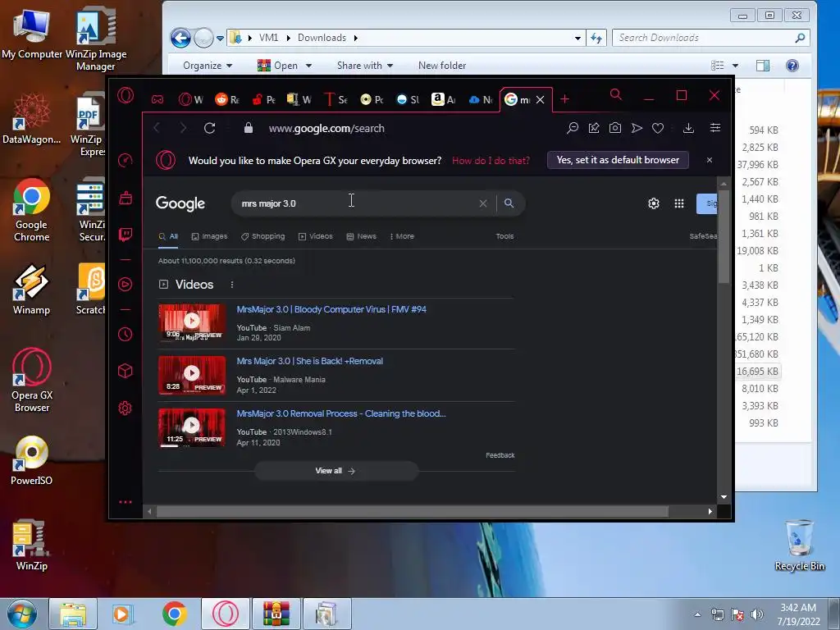Switch to Images search tab
The width and height of the screenshot is (840, 630).
209,236
